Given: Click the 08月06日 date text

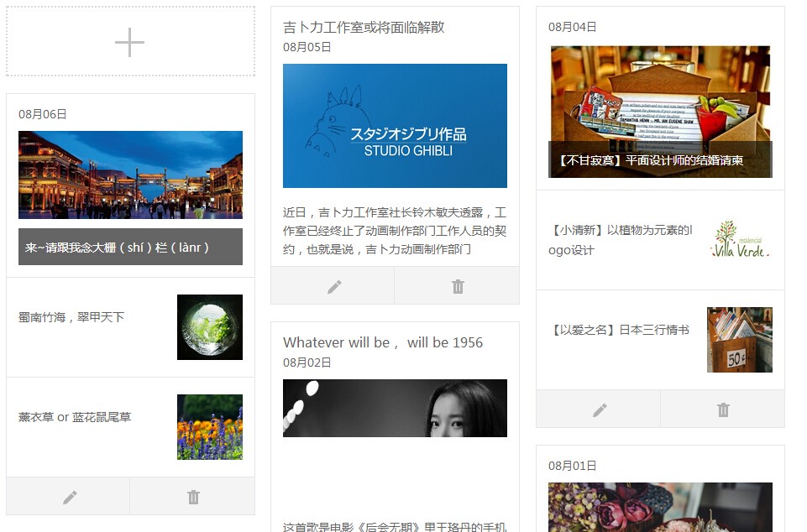Looking at the screenshot, I should [x=42, y=114].
